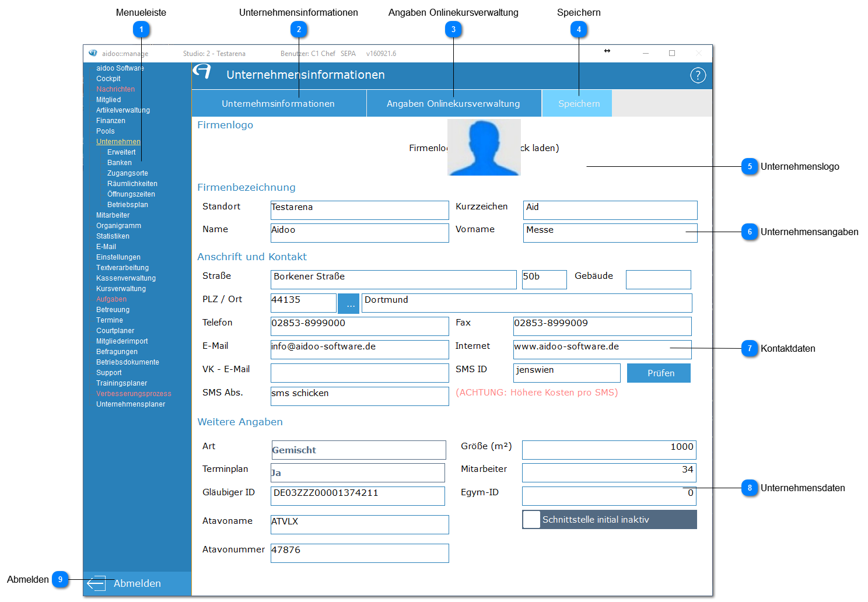868x602 pixels.
Task: Toggle Schnittstelle initial inaktiv checkbox
Action: point(531,519)
